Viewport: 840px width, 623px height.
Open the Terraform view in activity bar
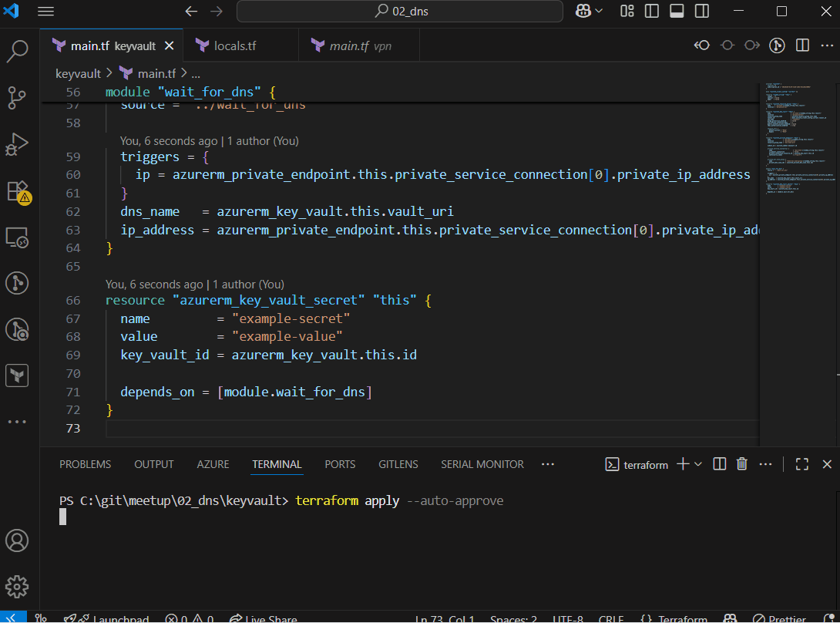tap(17, 375)
